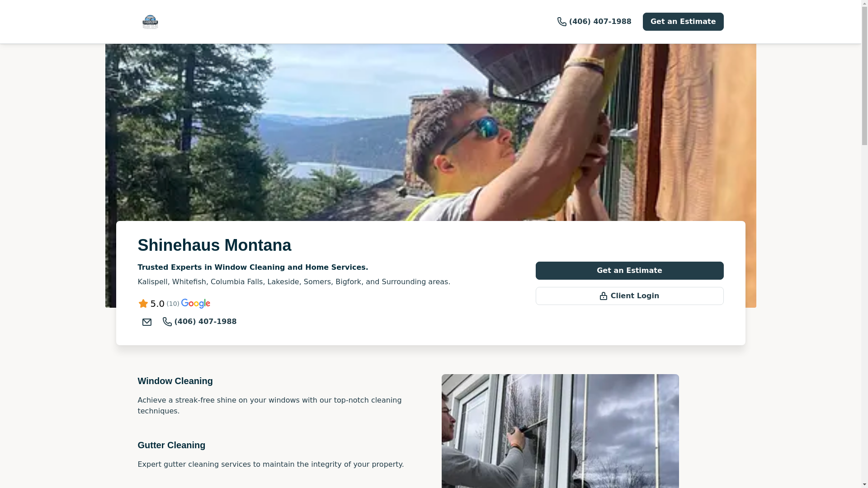
Task: Open the window cleaning squeegee photo
Action: pos(560,431)
